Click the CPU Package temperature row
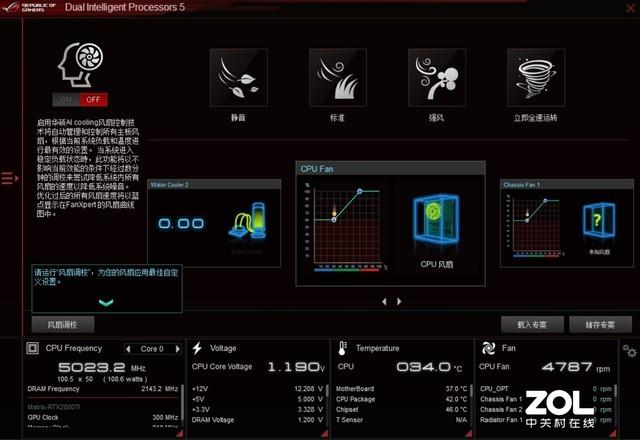The image size is (640, 440). (401, 399)
